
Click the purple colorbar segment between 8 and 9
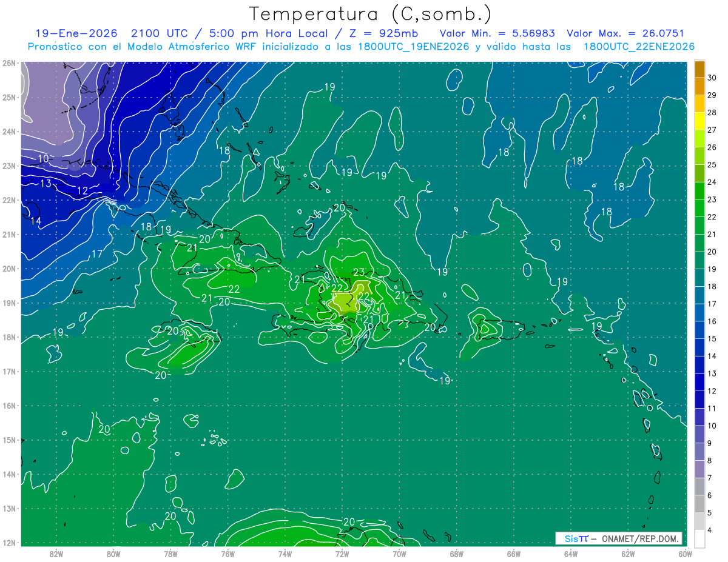(x=699, y=452)
